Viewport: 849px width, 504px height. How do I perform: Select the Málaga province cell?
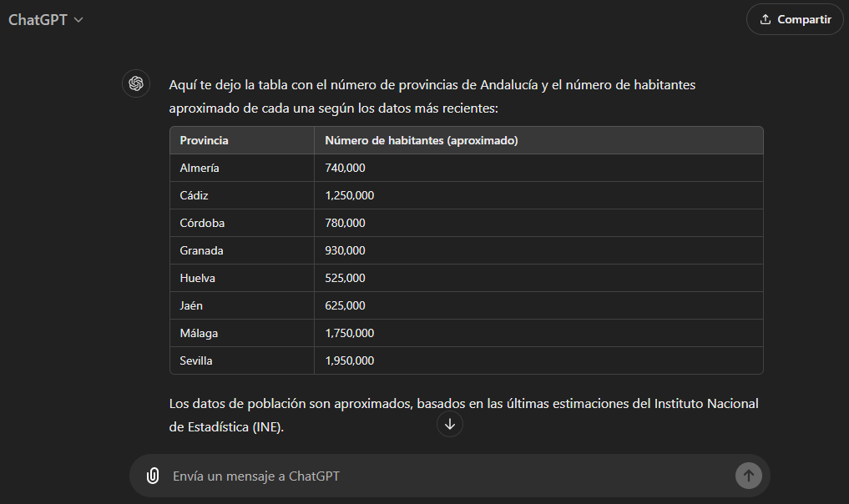[x=199, y=333]
